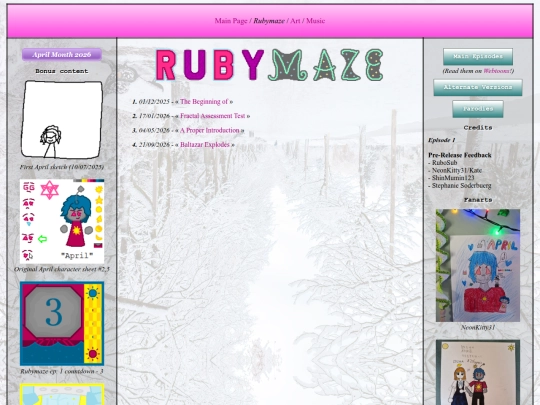
Task: Follow the Webtoons link
Action: click(x=497, y=71)
